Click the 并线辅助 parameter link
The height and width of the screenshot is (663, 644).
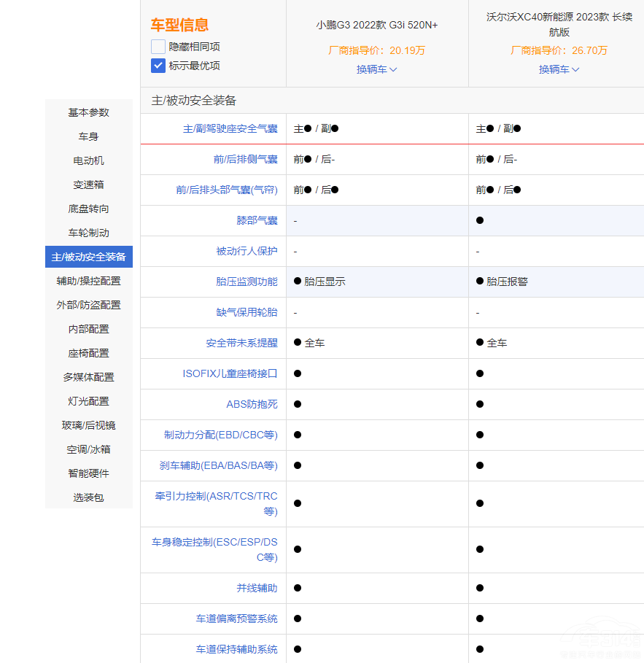257,588
